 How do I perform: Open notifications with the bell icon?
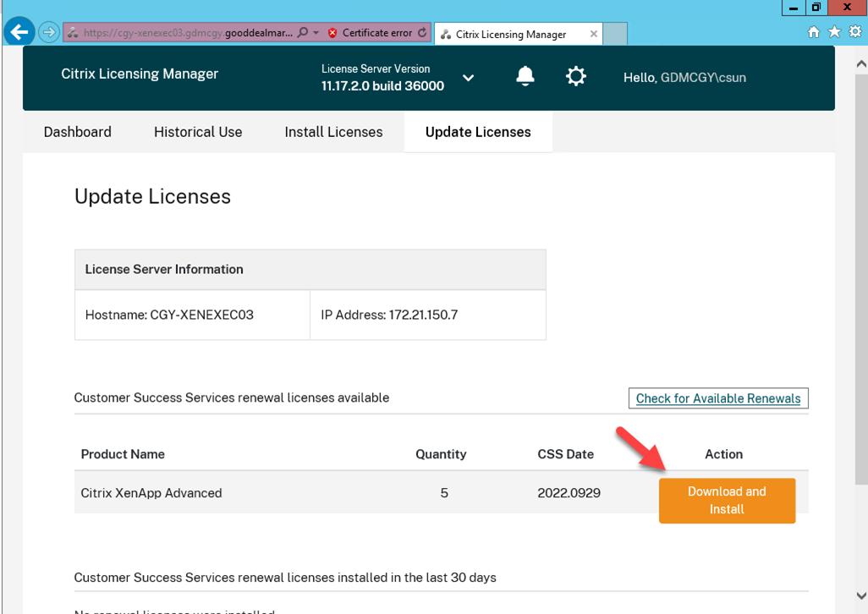(x=525, y=76)
